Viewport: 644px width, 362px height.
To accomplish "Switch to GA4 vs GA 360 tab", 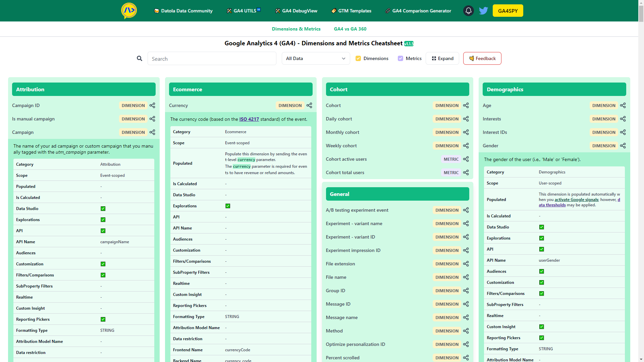I will click(x=350, y=29).
